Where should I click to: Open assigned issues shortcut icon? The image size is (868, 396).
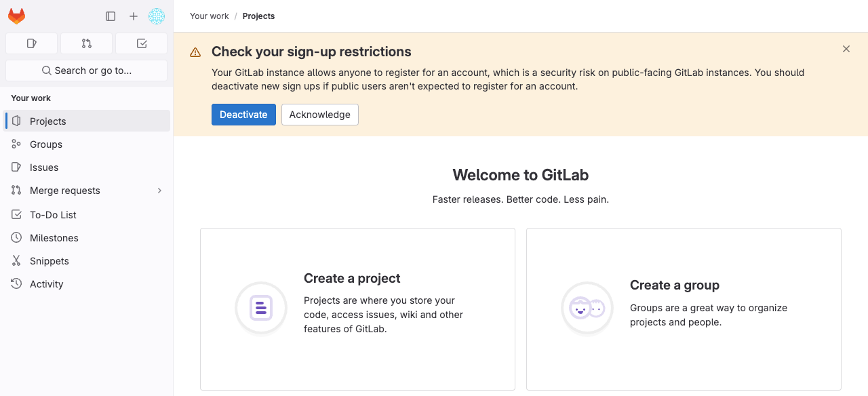pos(31,43)
